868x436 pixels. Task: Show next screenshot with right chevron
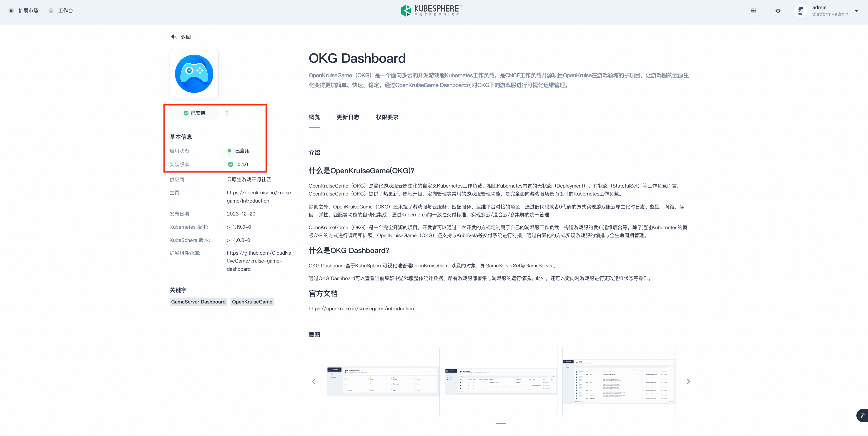coord(688,381)
